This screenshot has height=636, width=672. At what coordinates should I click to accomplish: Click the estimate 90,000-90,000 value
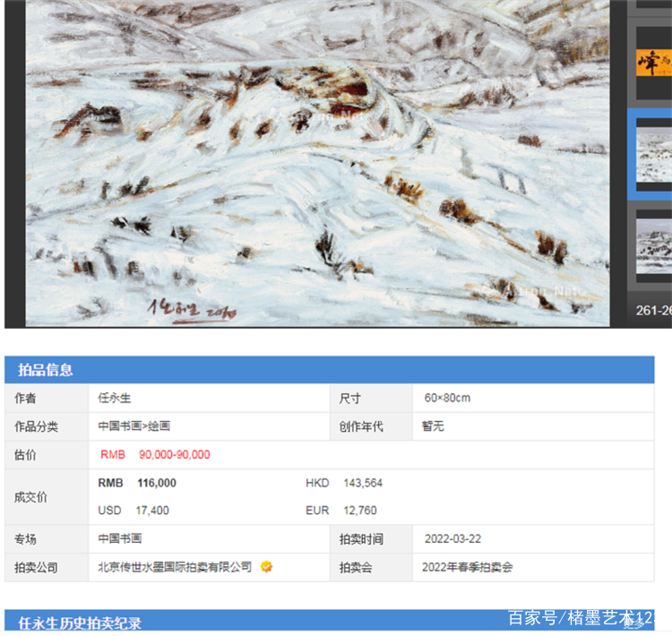tap(175, 455)
